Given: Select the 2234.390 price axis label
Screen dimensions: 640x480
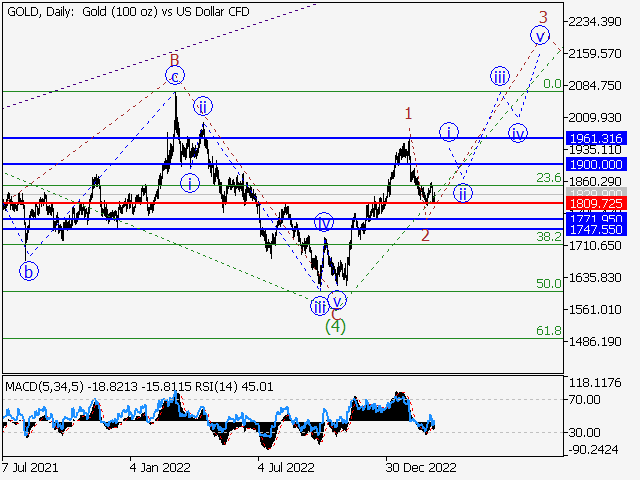Looking at the screenshot, I should tap(595, 22).
